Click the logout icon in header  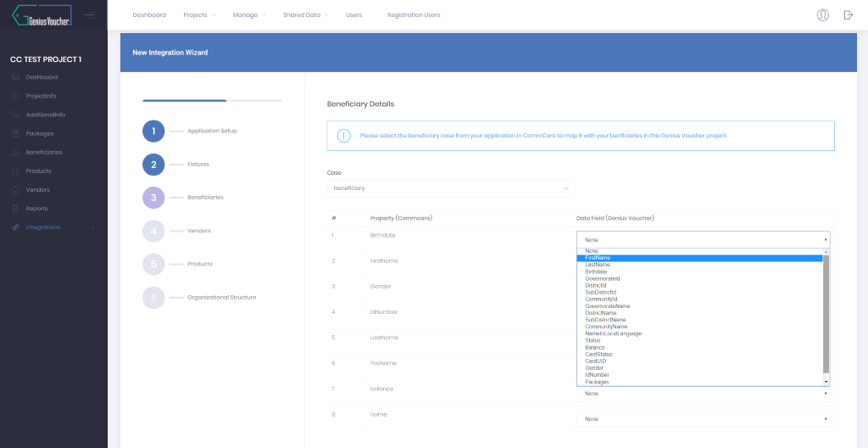(848, 14)
